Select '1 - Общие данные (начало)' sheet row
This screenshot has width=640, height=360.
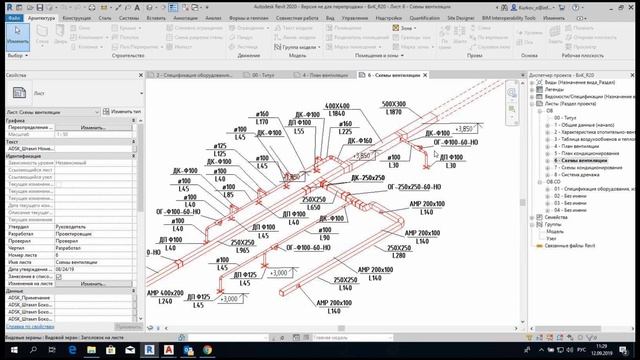(x=584, y=125)
